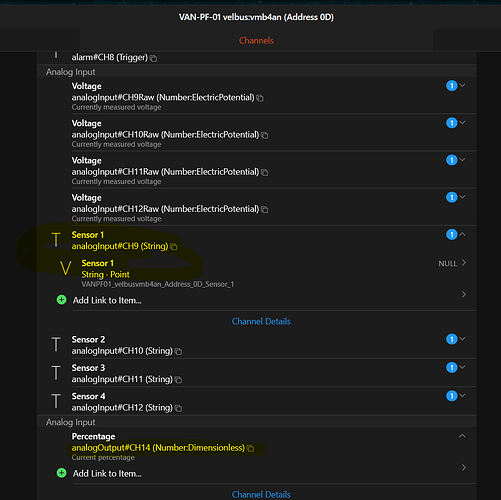Screen dimensions: 501x500
Task: Expand the Sensor 2 channel
Action: (x=462, y=339)
